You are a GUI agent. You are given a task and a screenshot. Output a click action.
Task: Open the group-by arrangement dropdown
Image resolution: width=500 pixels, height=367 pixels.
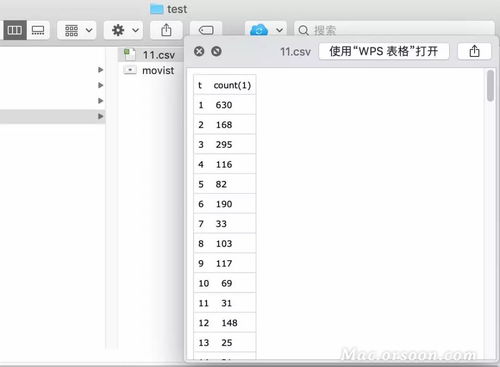(x=77, y=30)
